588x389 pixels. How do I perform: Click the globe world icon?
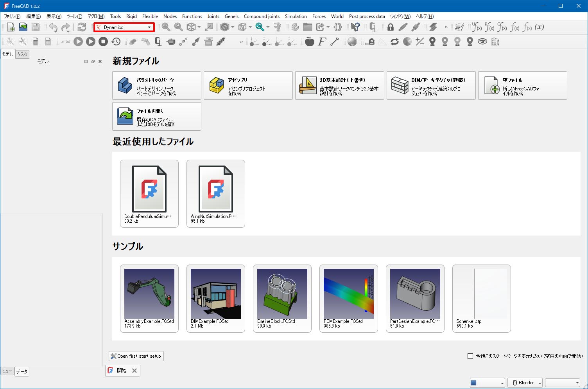(352, 41)
